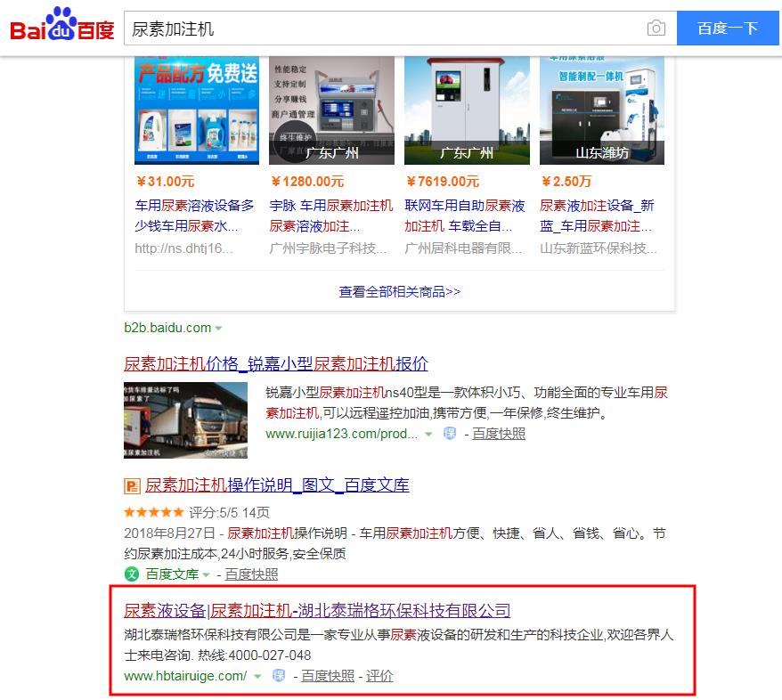This screenshot has height=700, width=782.
Task: Open 百度快照 for hbtairuige result
Action: tap(328, 676)
